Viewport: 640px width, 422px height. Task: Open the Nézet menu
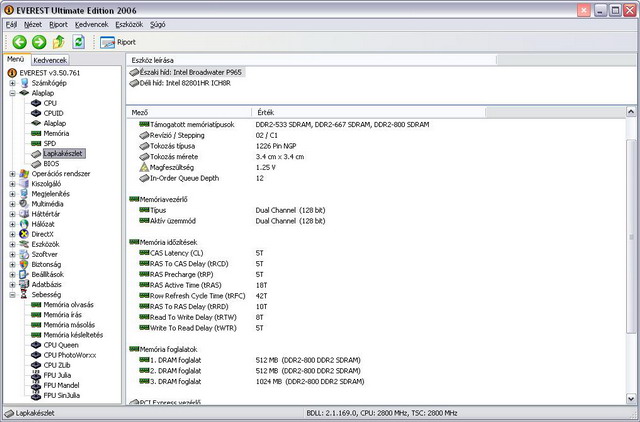tap(33, 24)
